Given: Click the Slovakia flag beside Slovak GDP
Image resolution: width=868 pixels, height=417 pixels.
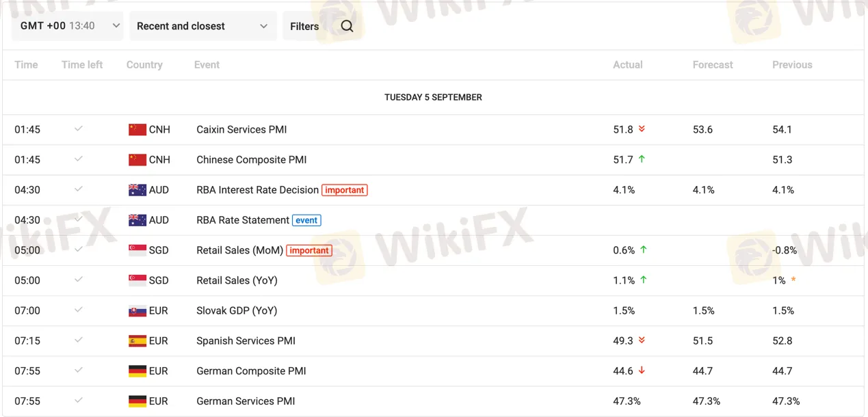Looking at the screenshot, I should point(137,310).
